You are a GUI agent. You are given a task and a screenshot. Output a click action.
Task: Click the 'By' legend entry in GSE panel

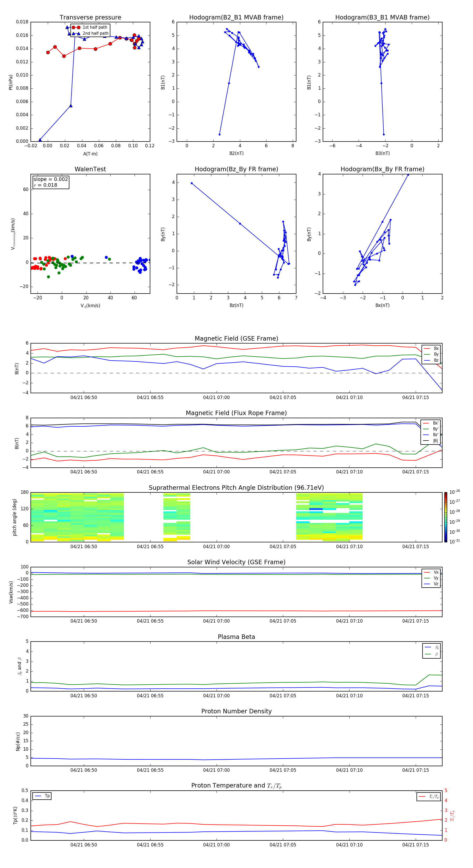pos(431,354)
